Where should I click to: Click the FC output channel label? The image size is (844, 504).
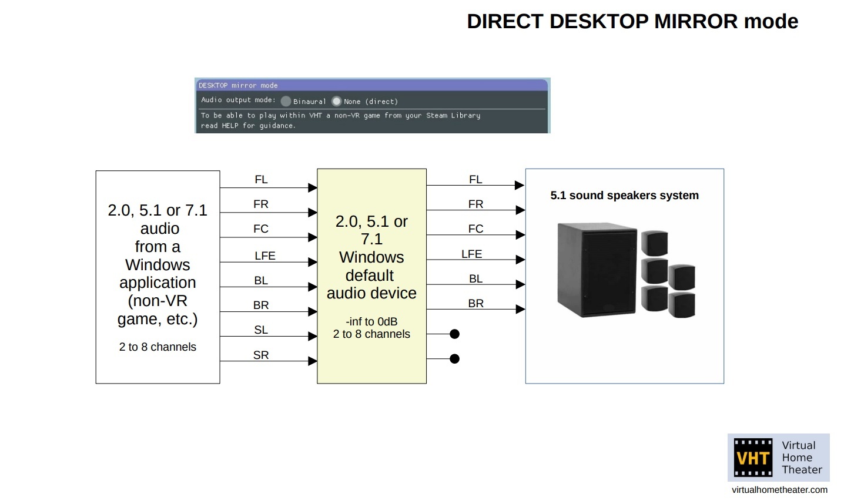475,229
